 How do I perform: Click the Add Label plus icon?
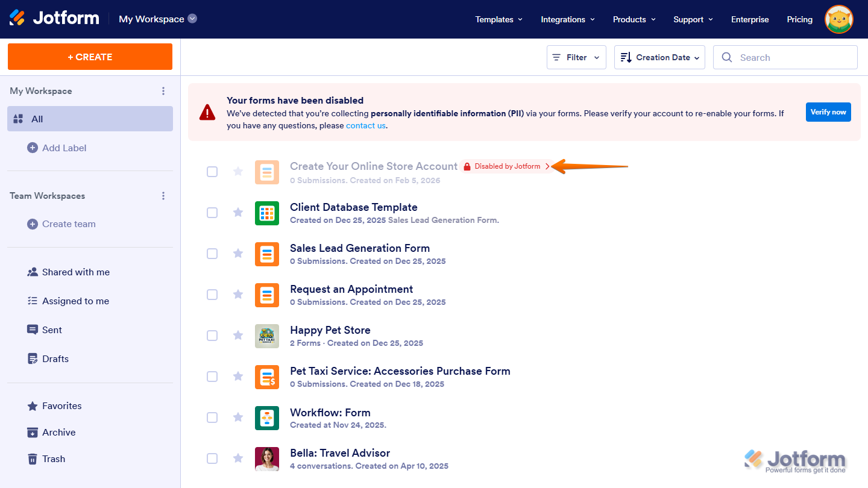pyautogui.click(x=31, y=148)
